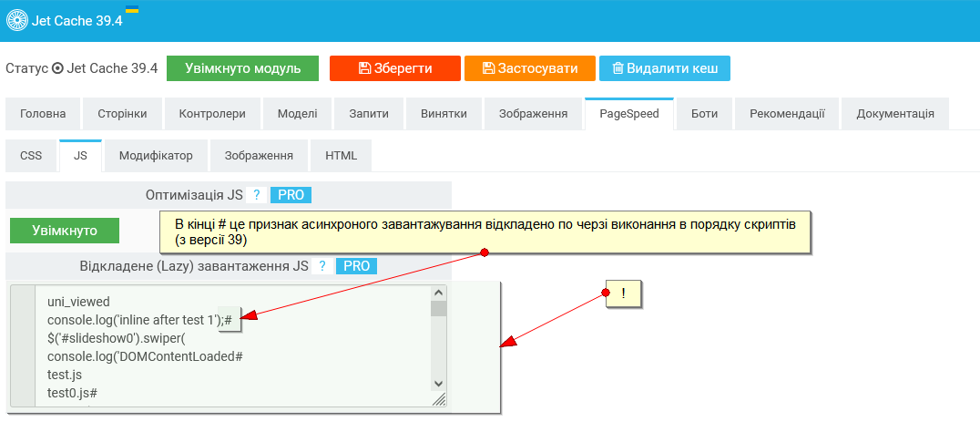Toggle the Увімкнуто модуль status button
980x422 pixels.
[x=242, y=68]
